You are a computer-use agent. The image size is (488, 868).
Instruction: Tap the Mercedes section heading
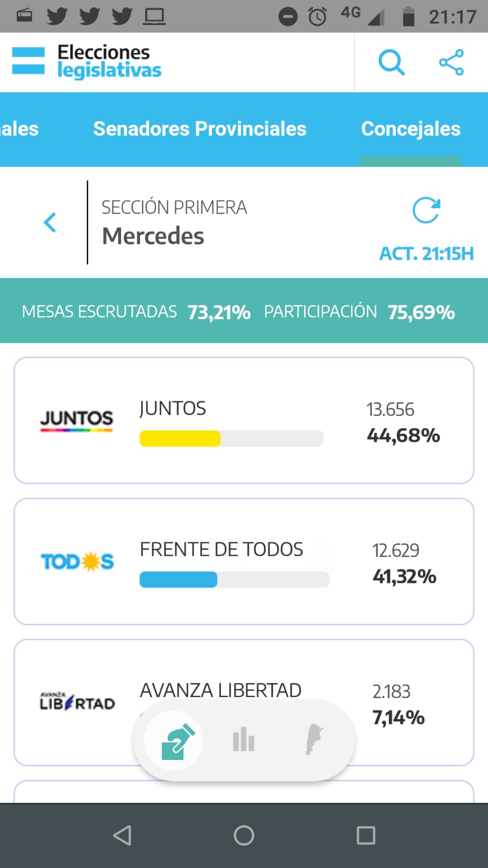[x=153, y=236]
